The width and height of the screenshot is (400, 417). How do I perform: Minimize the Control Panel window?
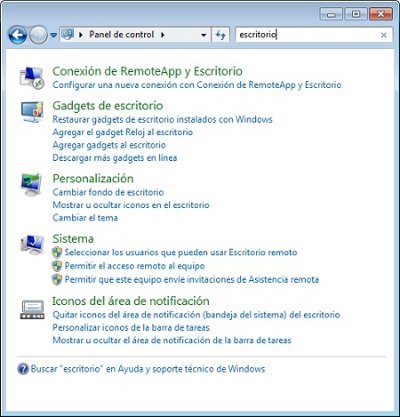coord(331,14)
